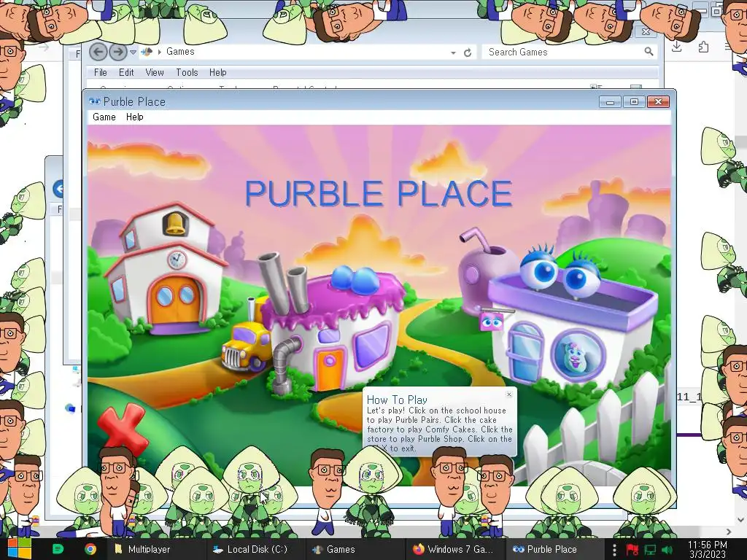Open system tray overflow dots

pos(614,550)
